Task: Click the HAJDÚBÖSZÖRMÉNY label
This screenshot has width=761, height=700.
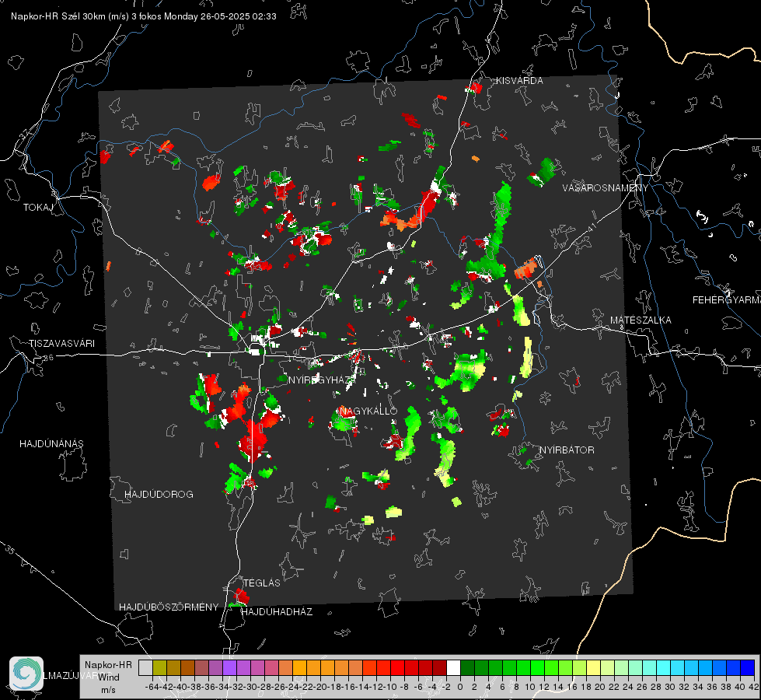Action: click(169, 607)
